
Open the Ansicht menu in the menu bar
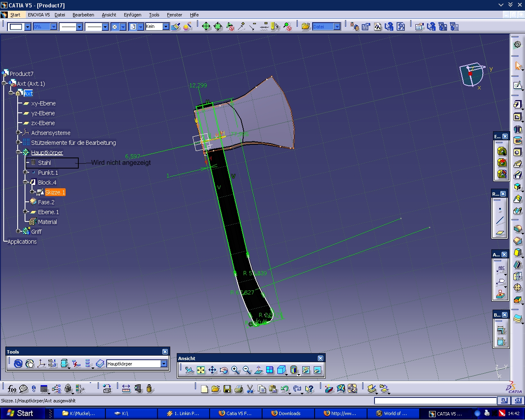point(109,15)
